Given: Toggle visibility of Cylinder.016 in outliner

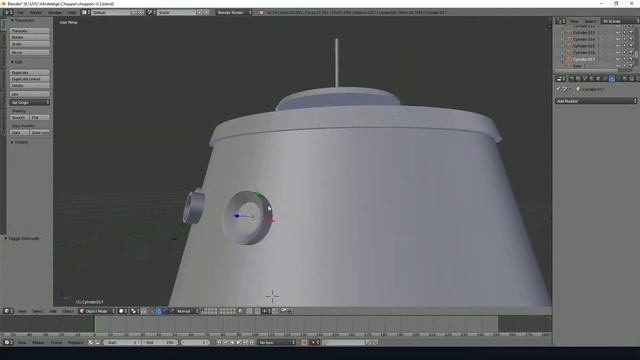Looking at the screenshot, I should click(x=618, y=52).
